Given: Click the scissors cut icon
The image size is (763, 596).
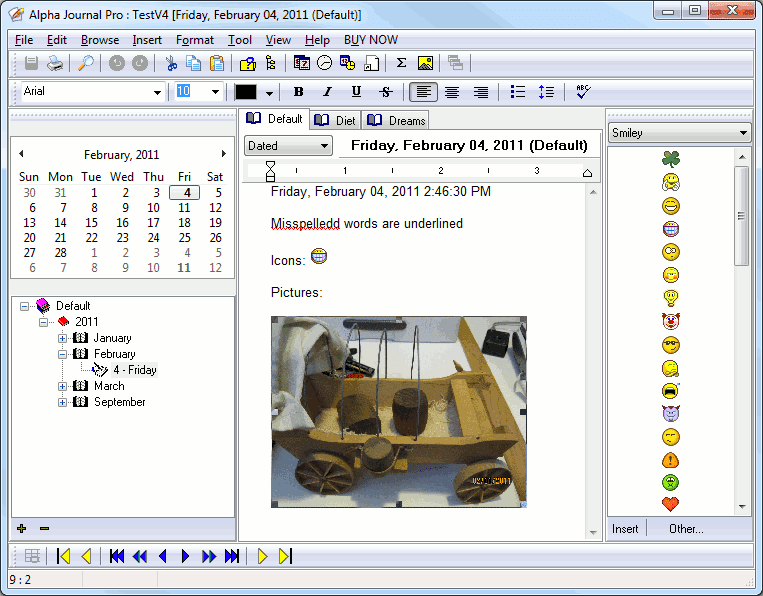Looking at the screenshot, I should 171,63.
